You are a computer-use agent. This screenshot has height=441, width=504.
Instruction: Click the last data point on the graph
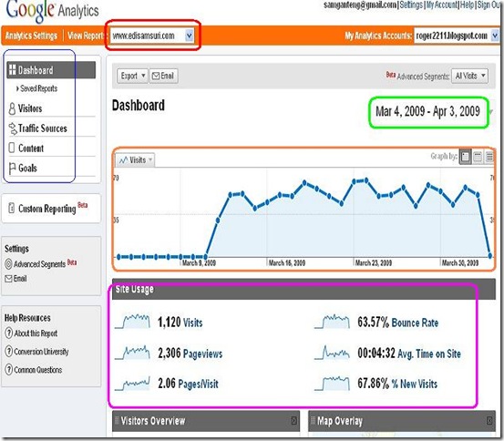tap(489, 256)
